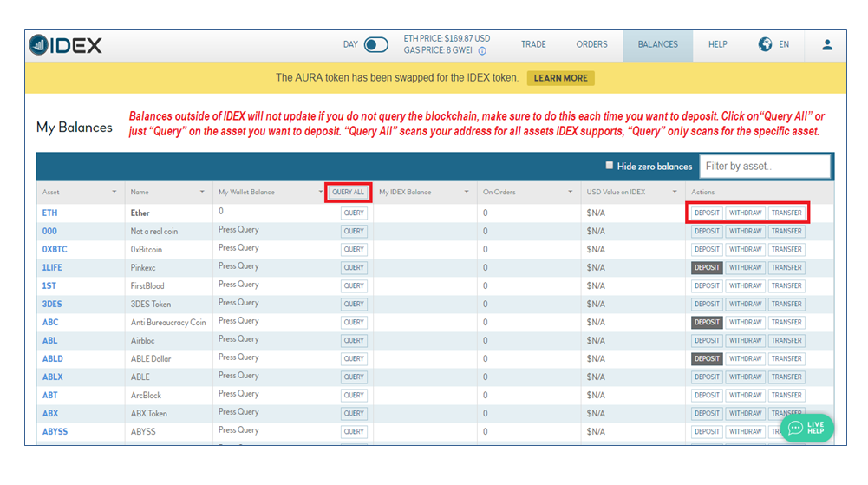Image resolution: width=868 pixels, height=485 pixels.
Task: Open the HELP menu
Action: coord(717,44)
